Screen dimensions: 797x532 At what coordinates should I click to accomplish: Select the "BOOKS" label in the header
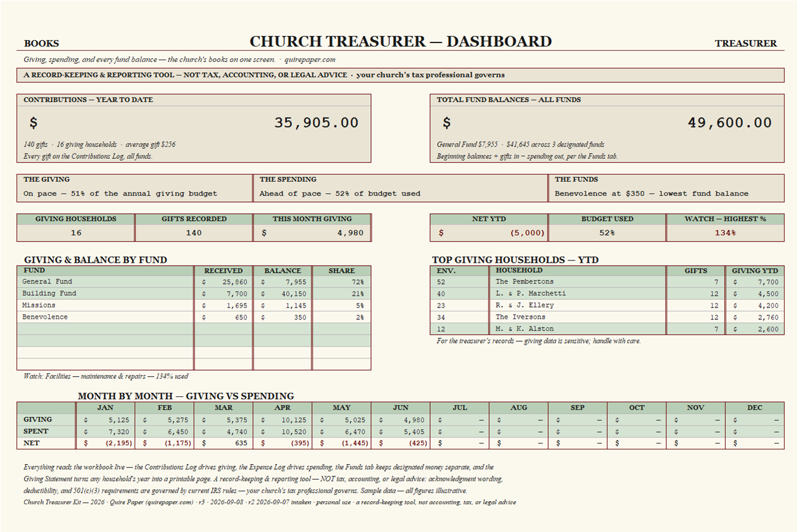coord(41,44)
